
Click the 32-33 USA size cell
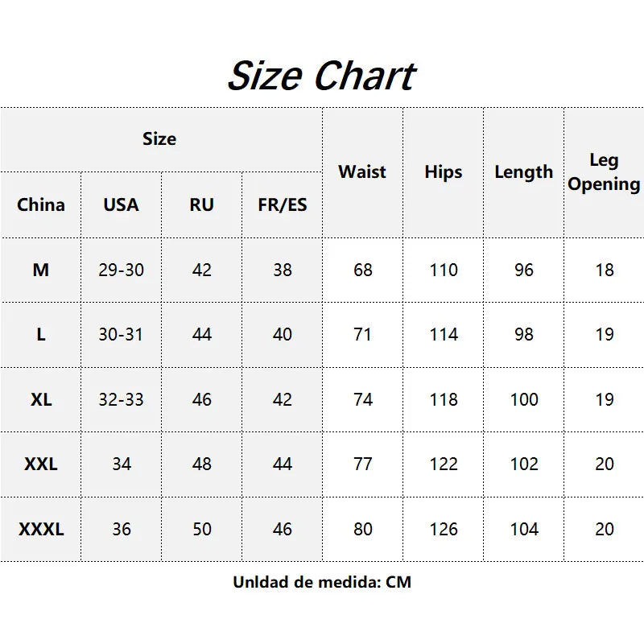(x=122, y=399)
